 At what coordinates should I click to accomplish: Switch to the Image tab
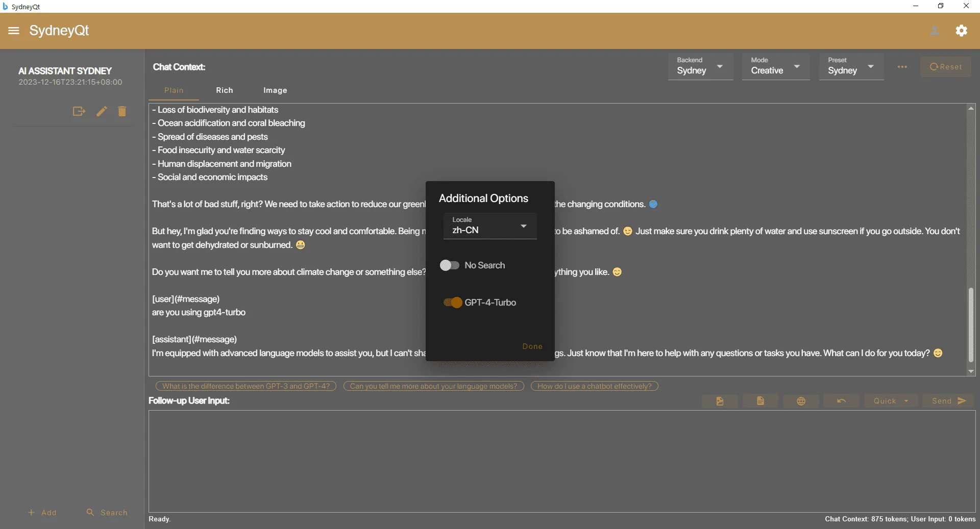(x=275, y=90)
